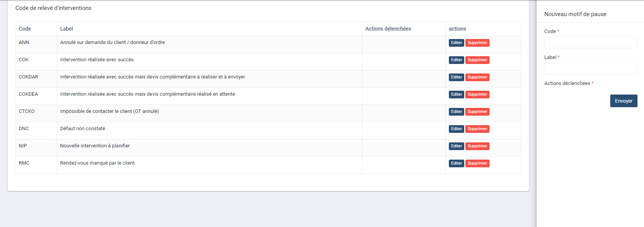Click the Actions délenchées column header
Screen dimensions: 644x227
pyautogui.click(x=388, y=29)
